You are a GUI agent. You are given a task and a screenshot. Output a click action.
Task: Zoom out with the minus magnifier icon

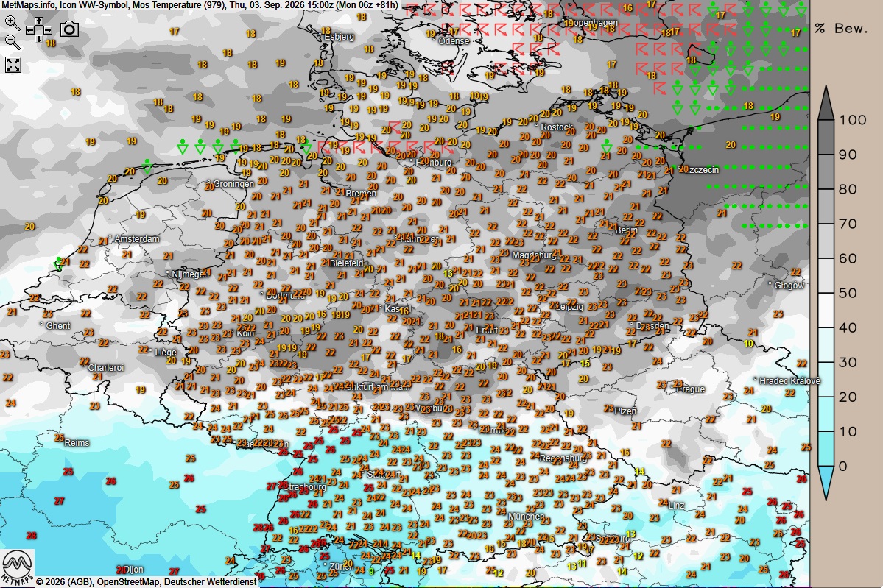pyautogui.click(x=13, y=42)
